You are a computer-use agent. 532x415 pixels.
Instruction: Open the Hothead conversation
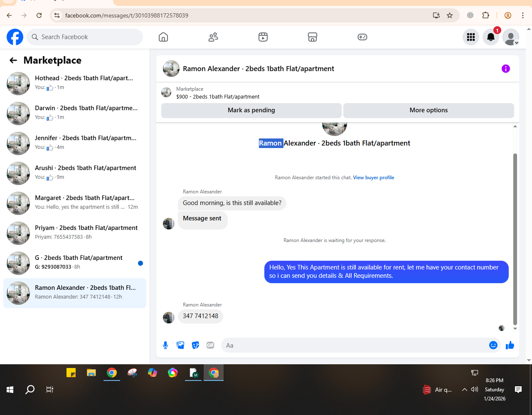pyautogui.click(x=75, y=84)
